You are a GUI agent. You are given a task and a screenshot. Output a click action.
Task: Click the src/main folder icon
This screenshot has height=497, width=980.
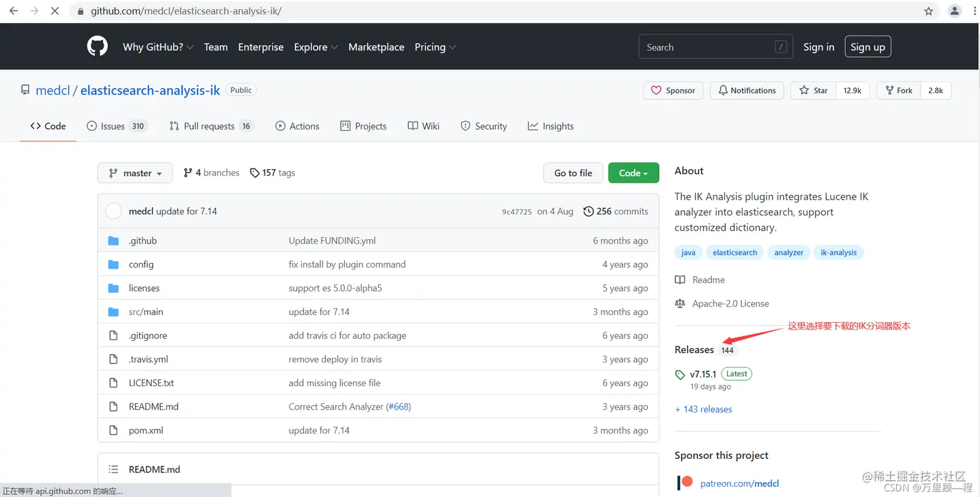pyautogui.click(x=113, y=312)
